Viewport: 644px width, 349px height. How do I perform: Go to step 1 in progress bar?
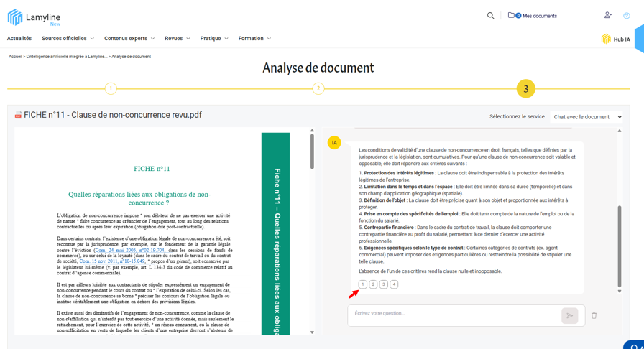(111, 88)
